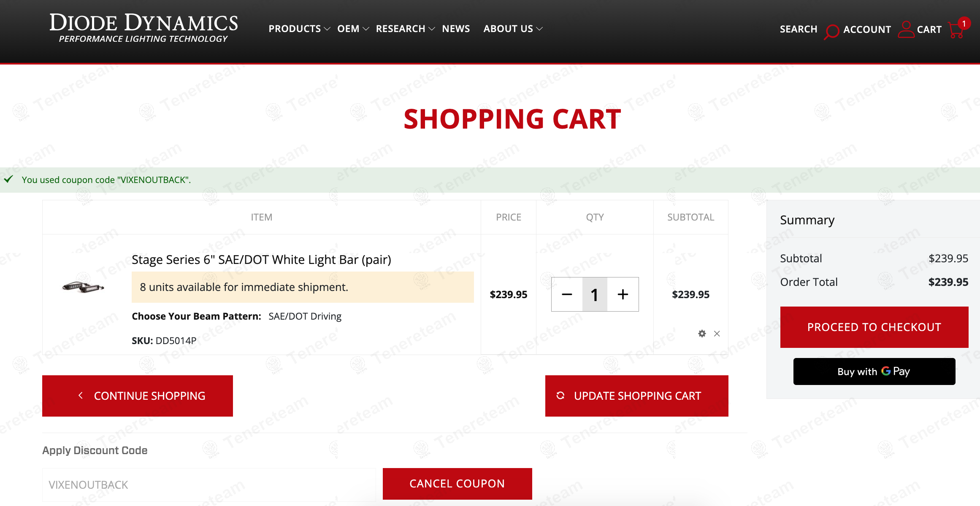Image resolution: width=980 pixels, height=506 pixels.
Task: Click the ACCOUNT link in header
Action: (x=867, y=30)
